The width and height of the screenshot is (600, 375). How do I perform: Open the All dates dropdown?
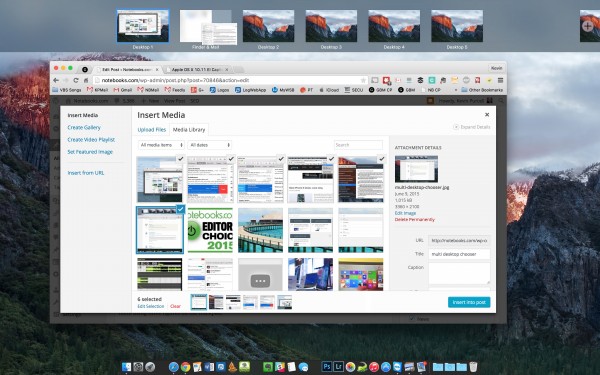(209, 145)
